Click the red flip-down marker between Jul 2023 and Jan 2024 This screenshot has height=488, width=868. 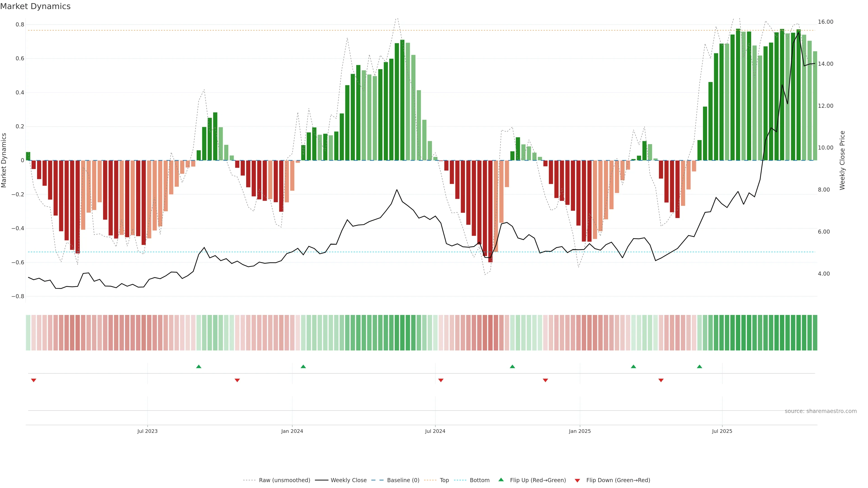(237, 380)
